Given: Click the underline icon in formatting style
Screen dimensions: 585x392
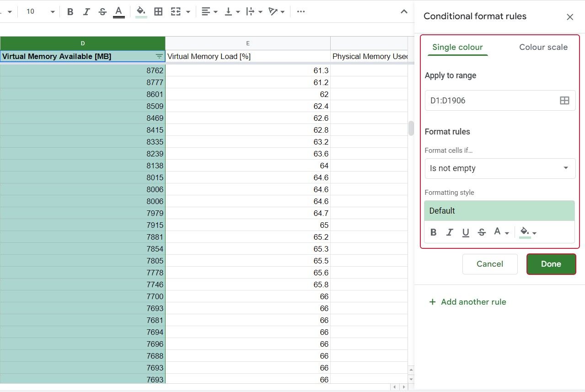Looking at the screenshot, I should [466, 232].
